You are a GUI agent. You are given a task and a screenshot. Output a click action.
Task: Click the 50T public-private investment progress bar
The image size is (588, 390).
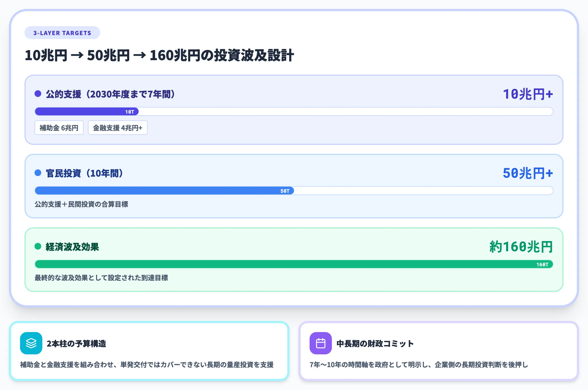tap(294, 191)
